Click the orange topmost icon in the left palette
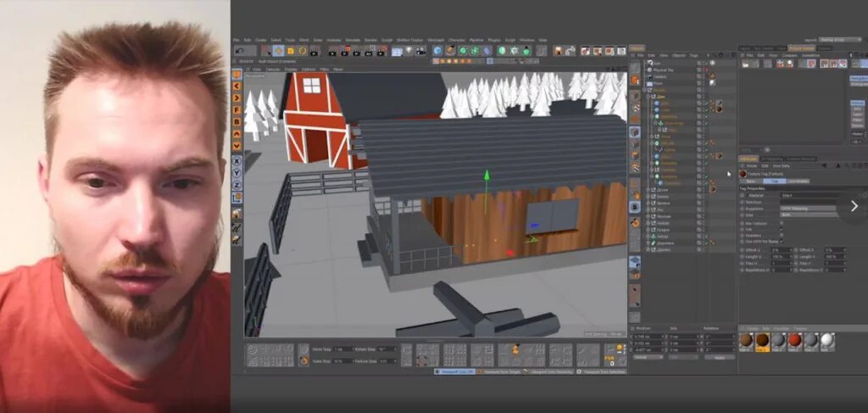Screen dimensions: 868x413 pos(237,74)
